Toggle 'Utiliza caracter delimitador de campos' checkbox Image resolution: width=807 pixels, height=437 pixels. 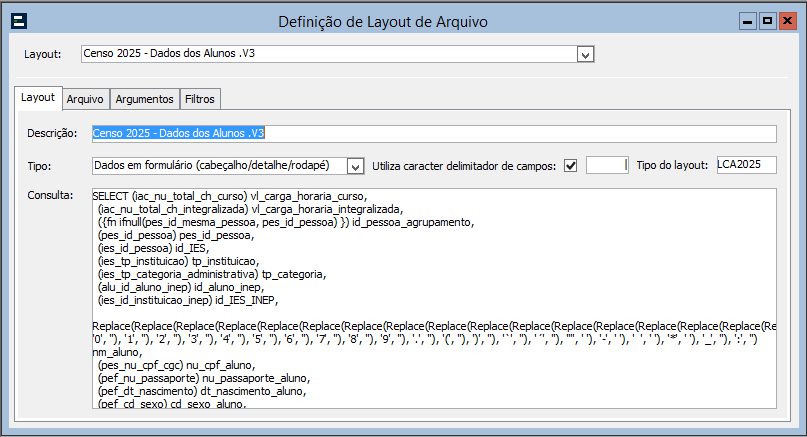(x=570, y=166)
